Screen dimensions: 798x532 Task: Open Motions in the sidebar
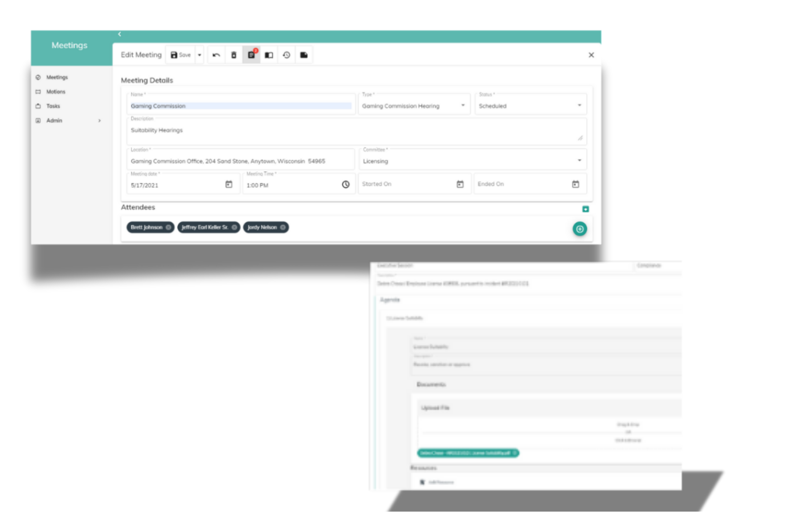click(56, 92)
